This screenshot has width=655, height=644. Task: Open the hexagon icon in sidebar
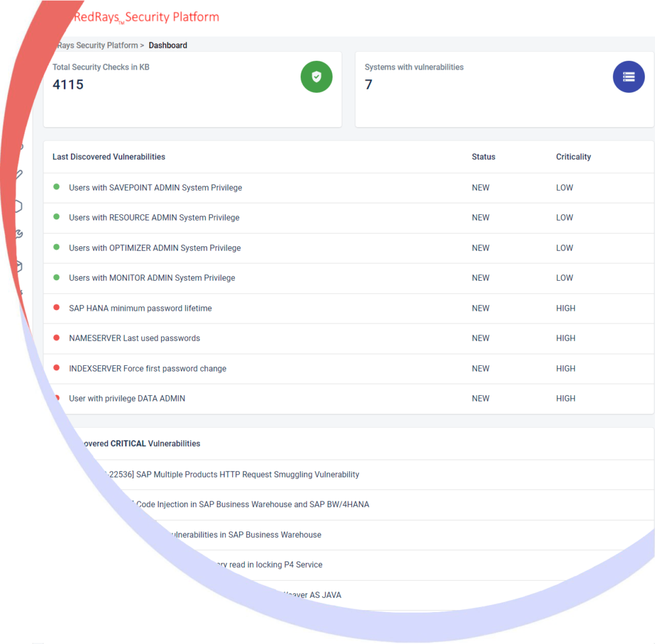(x=19, y=207)
